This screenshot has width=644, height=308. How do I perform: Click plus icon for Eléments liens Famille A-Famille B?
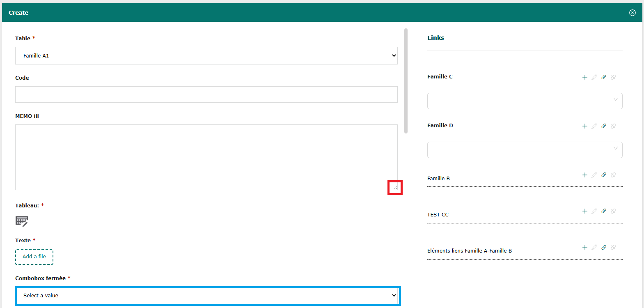click(x=585, y=247)
